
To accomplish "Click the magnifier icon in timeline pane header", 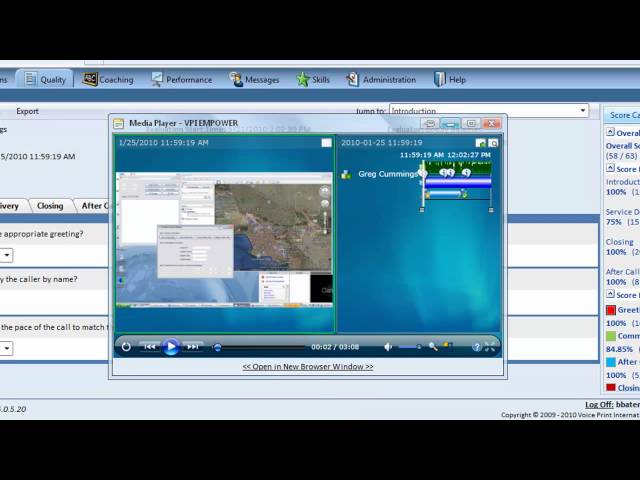I will [x=493, y=143].
